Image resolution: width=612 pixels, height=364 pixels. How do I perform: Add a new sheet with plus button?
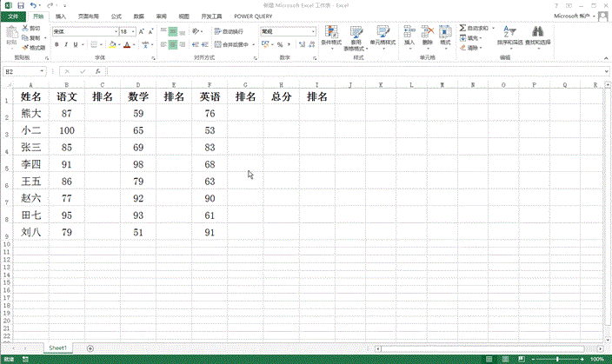(x=90, y=348)
